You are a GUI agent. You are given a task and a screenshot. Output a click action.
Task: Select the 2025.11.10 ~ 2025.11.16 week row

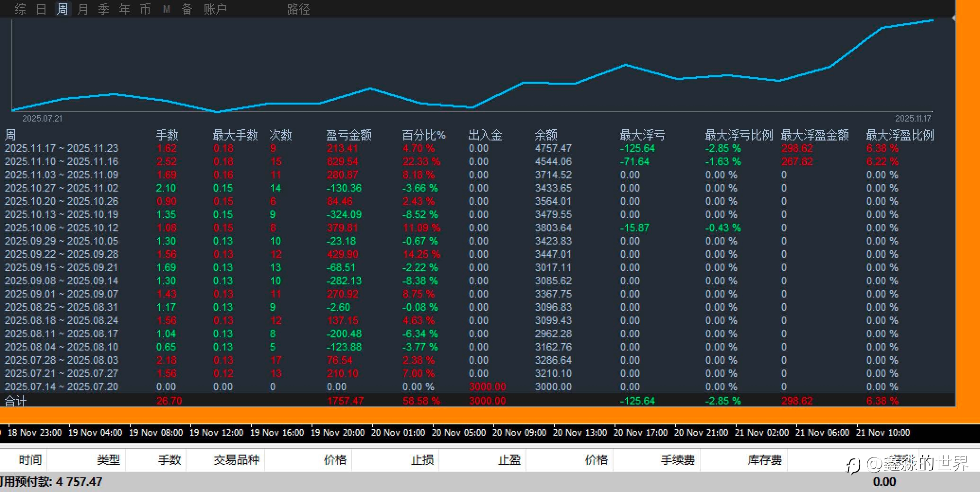click(477, 161)
